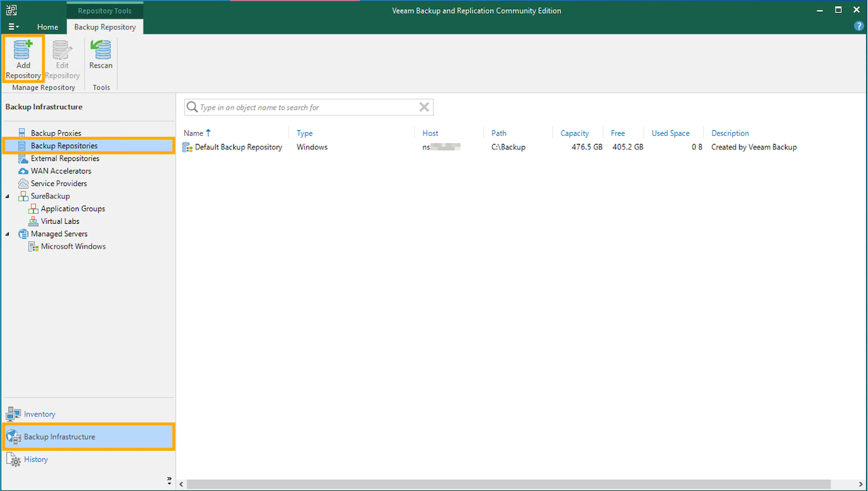Image resolution: width=868 pixels, height=491 pixels.
Task: Click the Virtual Labs icon
Action: click(33, 221)
